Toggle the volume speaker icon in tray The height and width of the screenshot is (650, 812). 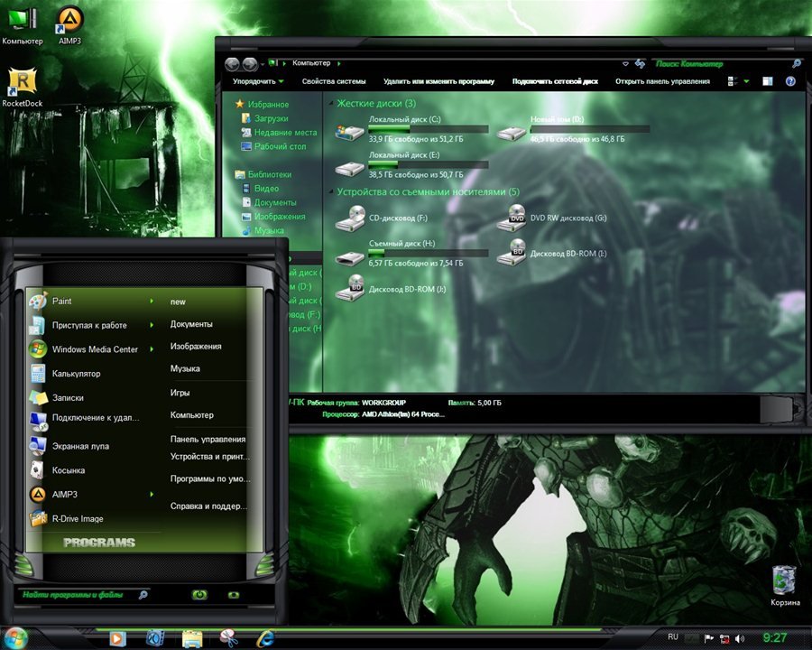(740, 638)
